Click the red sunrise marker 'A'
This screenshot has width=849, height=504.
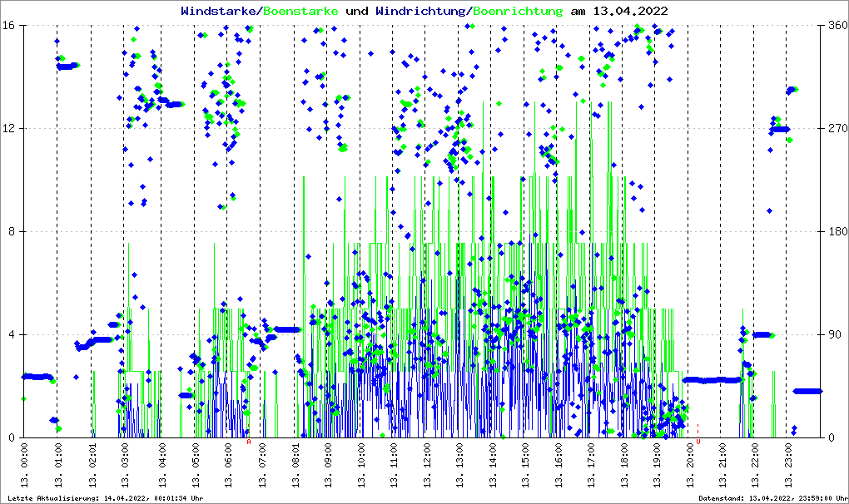[249, 442]
